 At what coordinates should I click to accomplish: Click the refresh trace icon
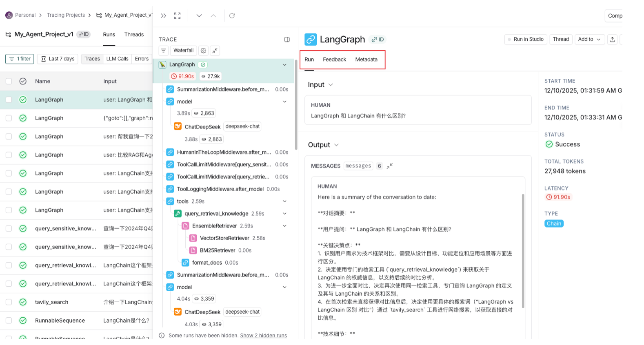[x=232, y=15]
